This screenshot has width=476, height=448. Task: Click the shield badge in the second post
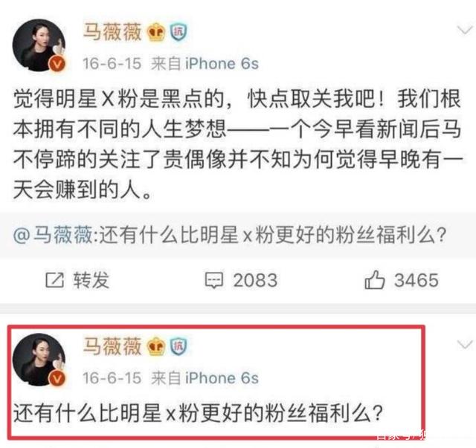[x=178, y=346]
